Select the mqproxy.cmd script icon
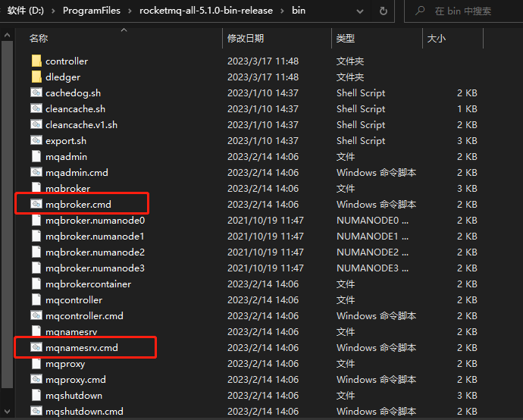 pyautogui.click(x=36, y=379)
